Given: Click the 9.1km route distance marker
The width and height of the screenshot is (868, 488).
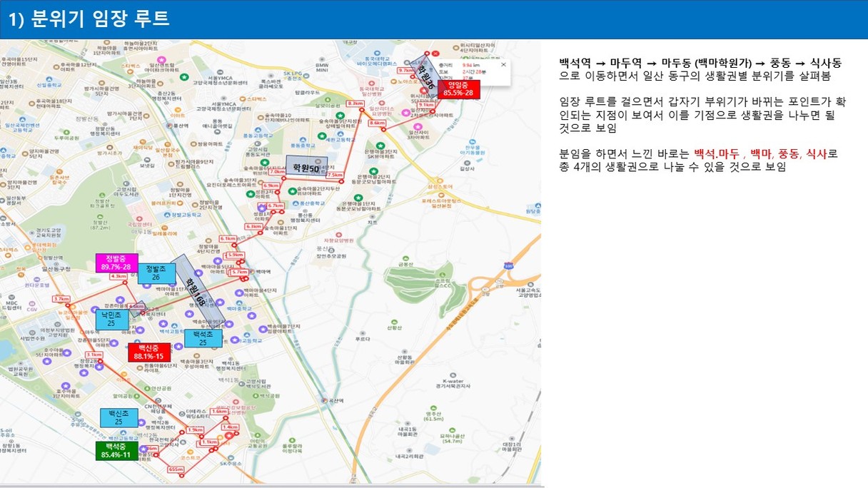Looking at the screenshot, I should [x=427, y=104].
